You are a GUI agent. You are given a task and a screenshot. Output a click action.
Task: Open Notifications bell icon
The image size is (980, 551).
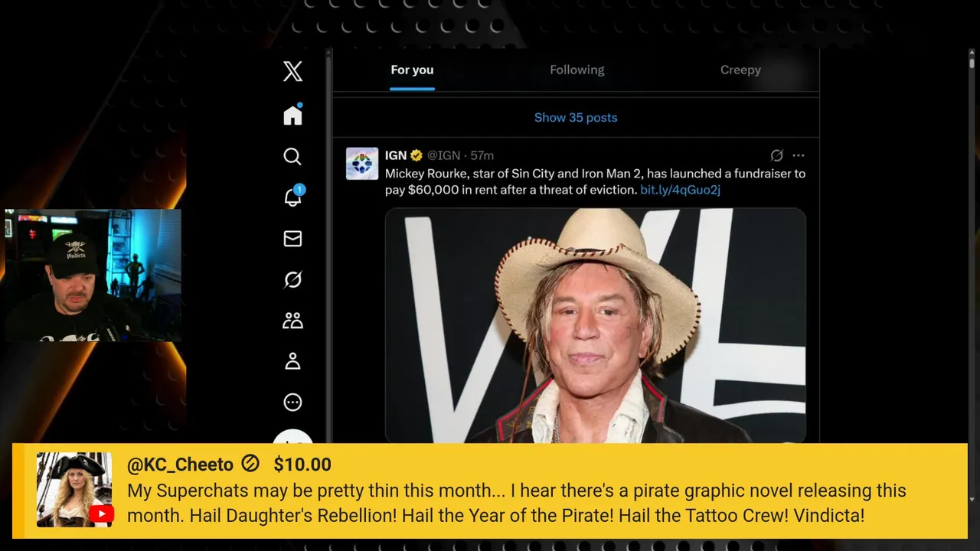click(x=292, y=197)
